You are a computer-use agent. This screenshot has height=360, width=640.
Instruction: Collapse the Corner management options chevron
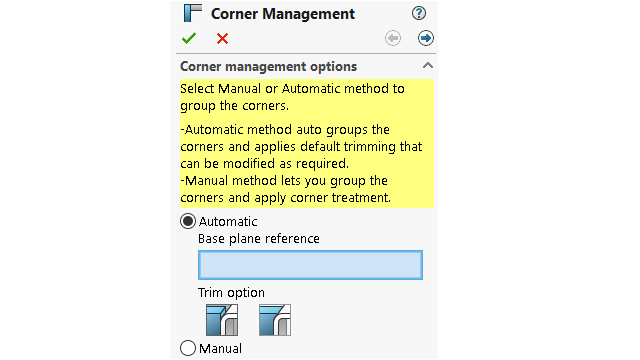coord(428,65)
